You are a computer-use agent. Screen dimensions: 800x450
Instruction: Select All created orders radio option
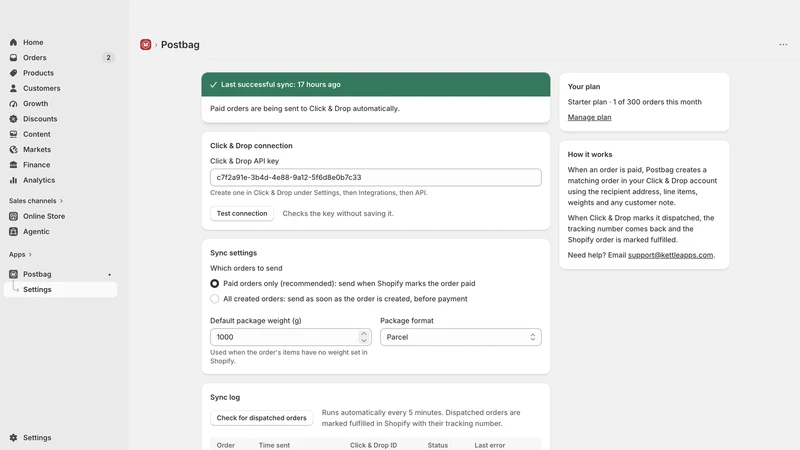(214, 298)
